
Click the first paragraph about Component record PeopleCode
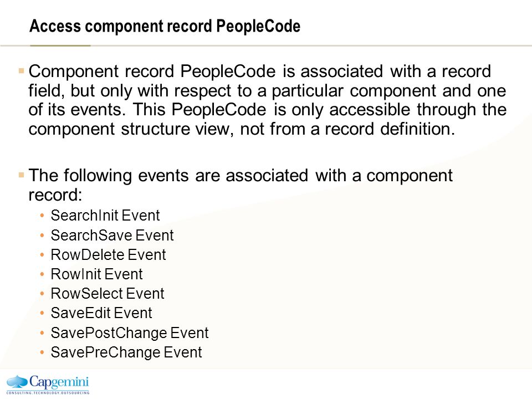click(267, 100)
